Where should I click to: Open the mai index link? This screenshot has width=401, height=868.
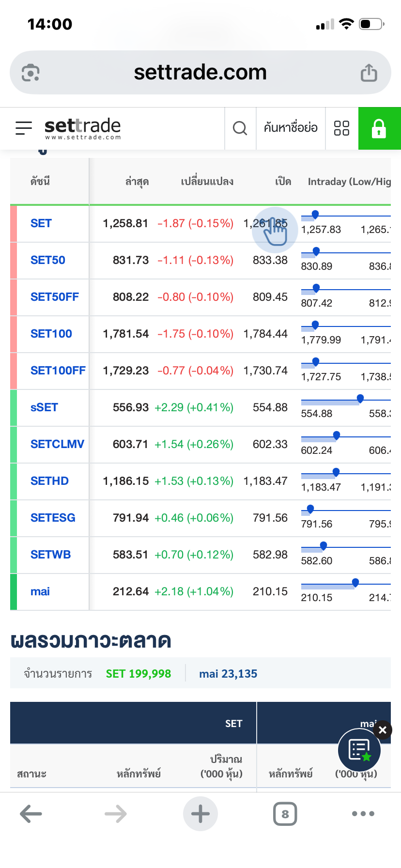coord(40,591)
